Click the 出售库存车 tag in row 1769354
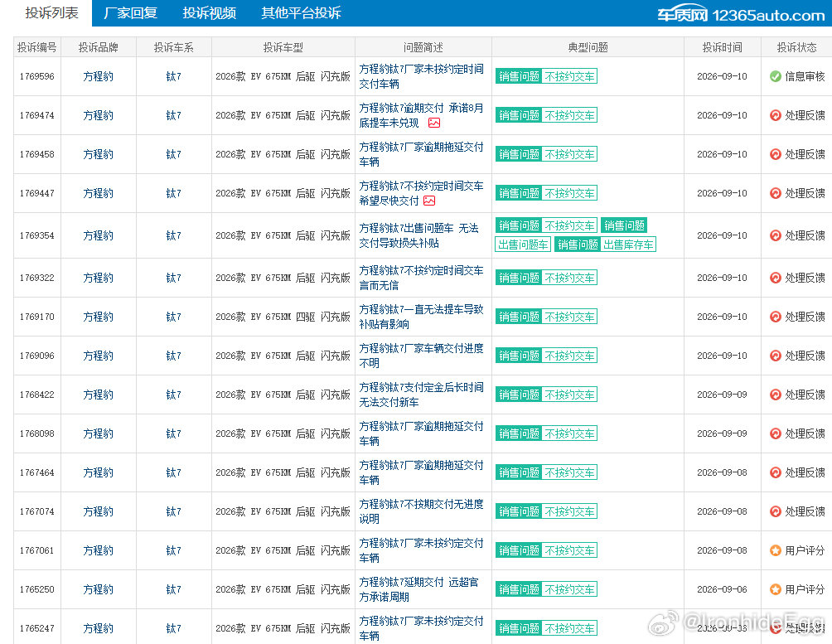Viewport: 832px width, 644px height. pyautogui.click(x=628, y=245)
